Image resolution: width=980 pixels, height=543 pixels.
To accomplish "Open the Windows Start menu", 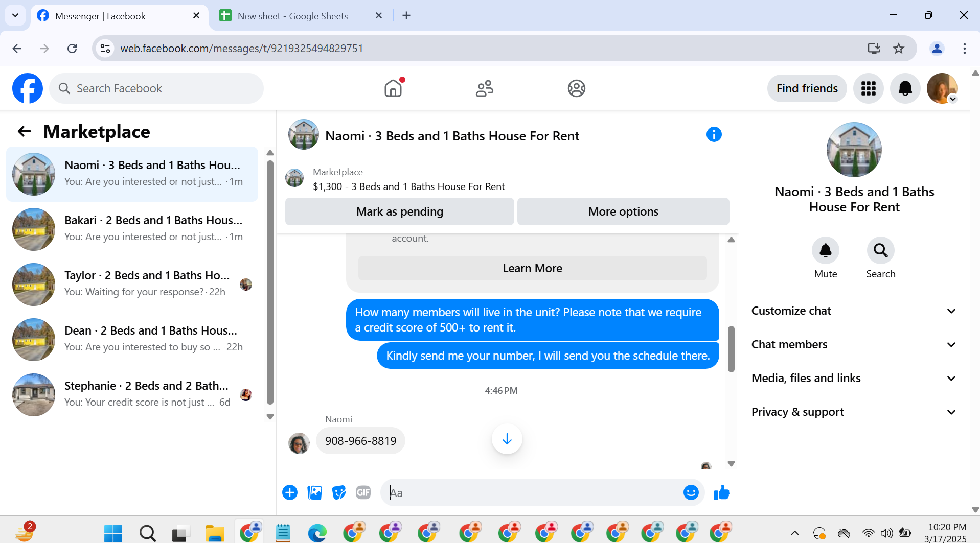I will click(x=113, y=533).
